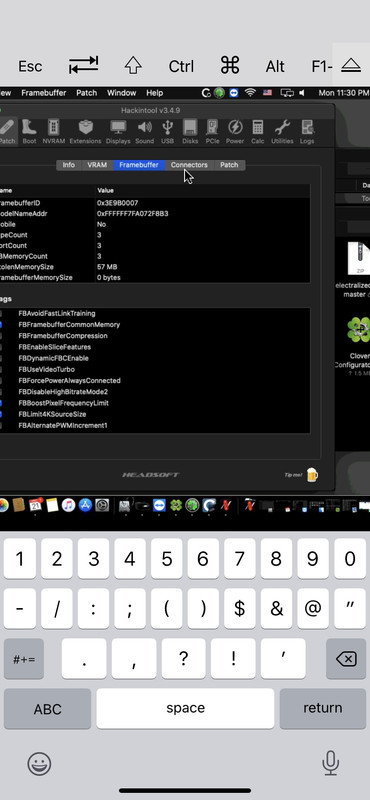Open the Power lightning icon
The image size is (370, 800).
click(235, 132)
